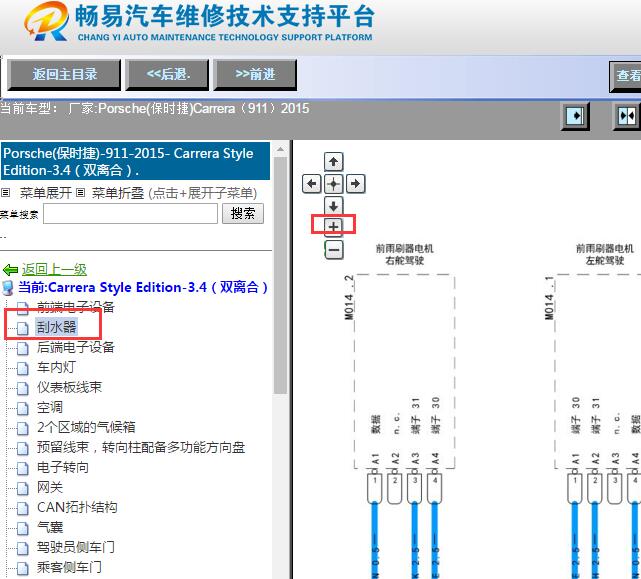Go back with the <<后退 button
641x579 pixels.
click(x=168, y=74)
